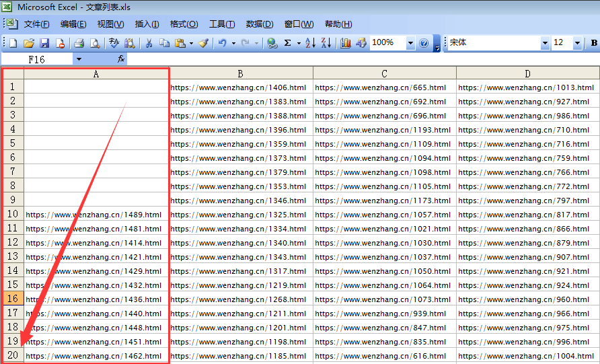Select column A by its header

(96, 73)
